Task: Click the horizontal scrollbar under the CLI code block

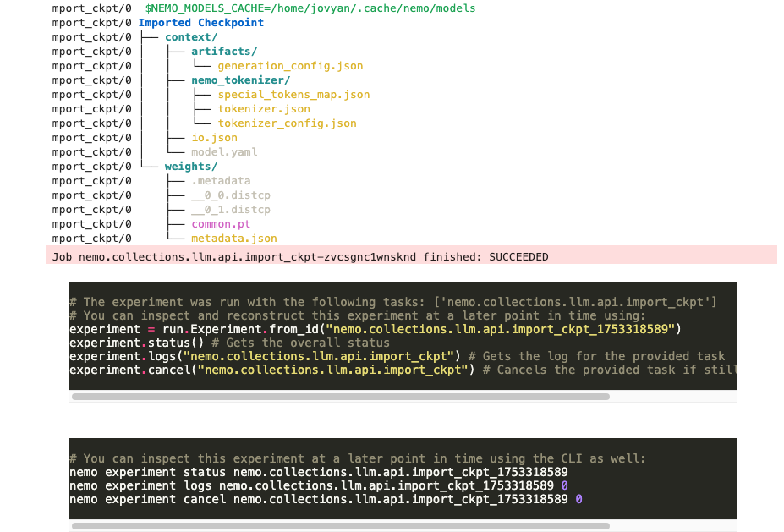Action: pos(341,526)
